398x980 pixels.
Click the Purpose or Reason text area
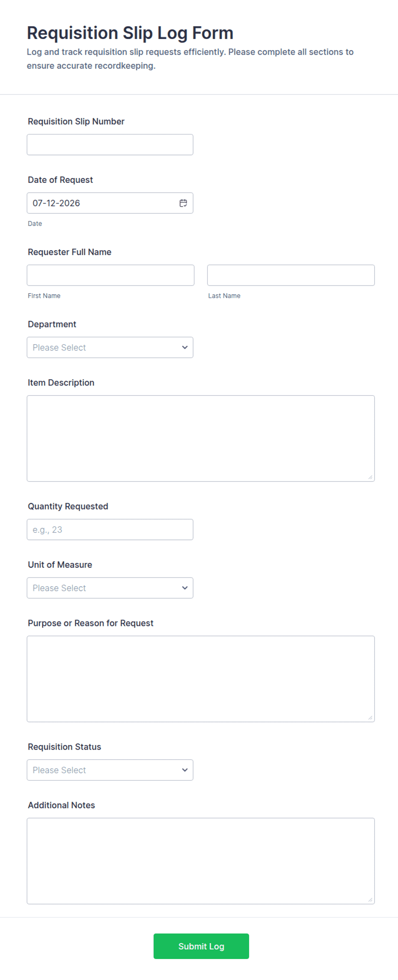pos(201,679)
